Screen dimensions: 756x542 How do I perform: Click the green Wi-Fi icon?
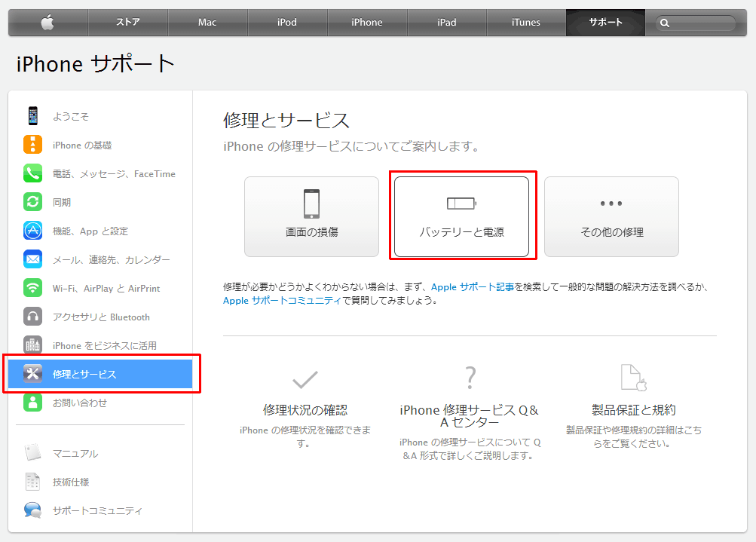pos(32,288)
